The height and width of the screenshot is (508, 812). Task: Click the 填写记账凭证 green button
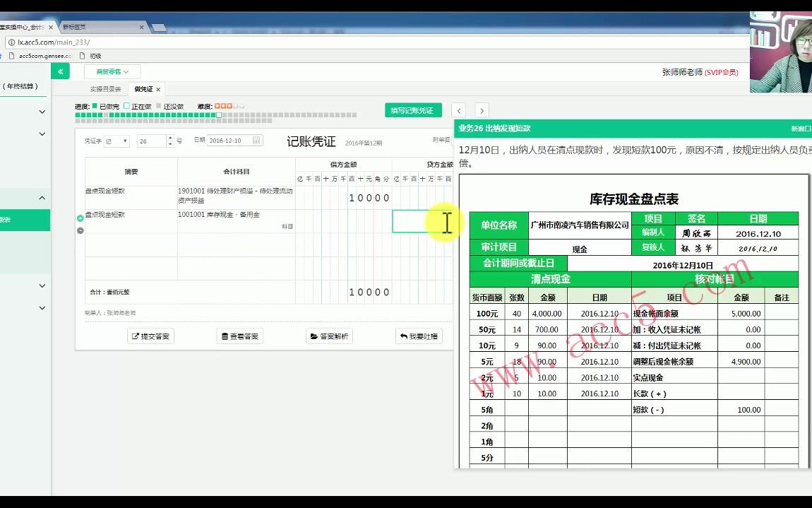pyautogui.click(x=412, y=110)
